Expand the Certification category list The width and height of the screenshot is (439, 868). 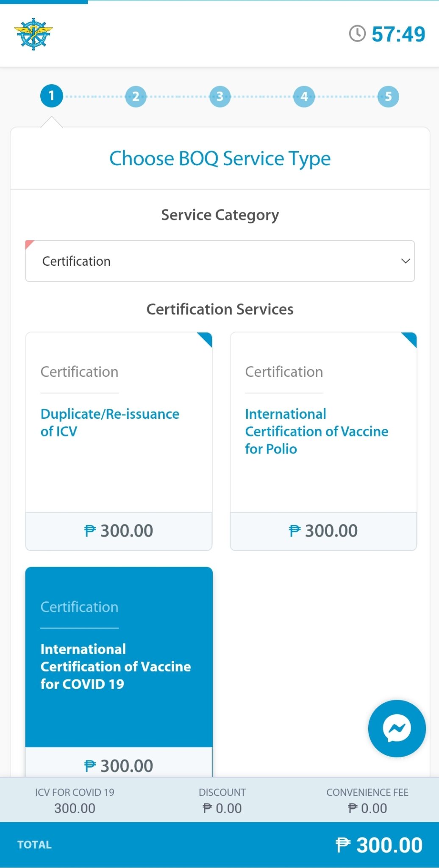[x=220, y=261]
